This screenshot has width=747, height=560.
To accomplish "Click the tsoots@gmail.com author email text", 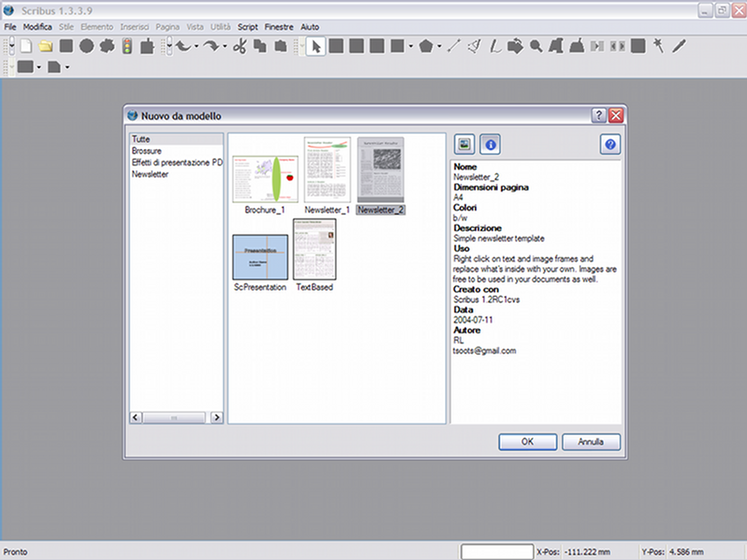I will [x=484, y=351].
